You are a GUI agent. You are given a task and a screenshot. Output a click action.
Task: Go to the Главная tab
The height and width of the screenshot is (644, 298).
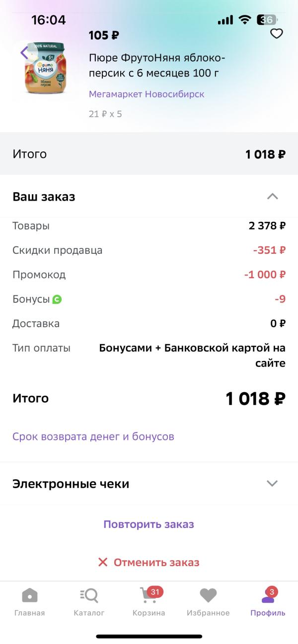(x=30, y=602)
